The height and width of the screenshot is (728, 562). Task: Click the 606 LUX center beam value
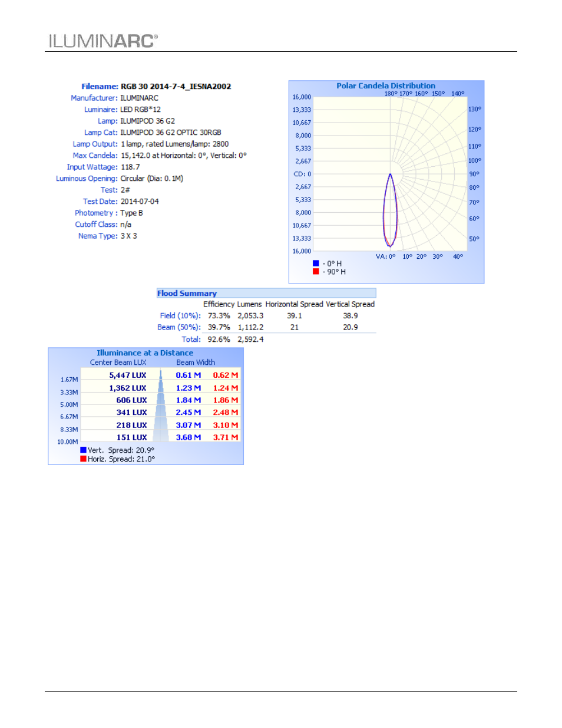pyautogui.click(x=131, y=400)
